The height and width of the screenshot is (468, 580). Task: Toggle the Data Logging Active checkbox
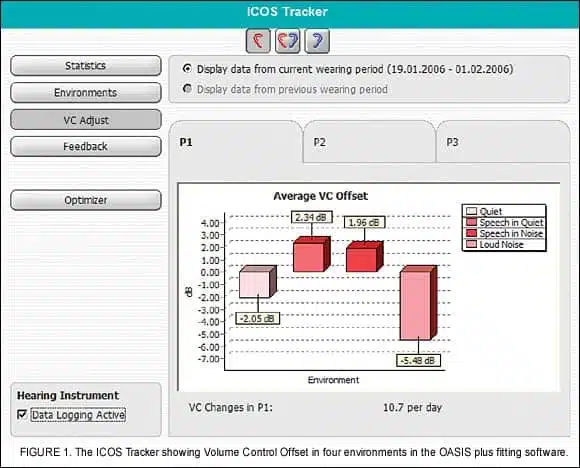(22, 414)
